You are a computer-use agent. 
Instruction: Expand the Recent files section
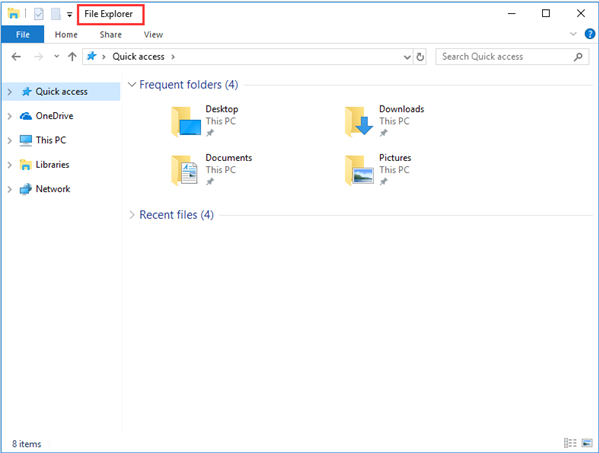click(132, 215)
